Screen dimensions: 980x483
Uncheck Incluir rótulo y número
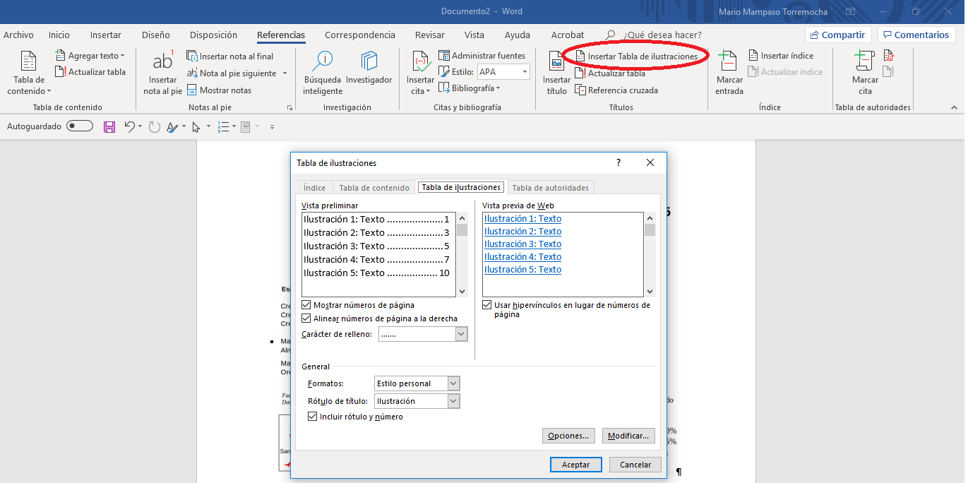[313, 417]
